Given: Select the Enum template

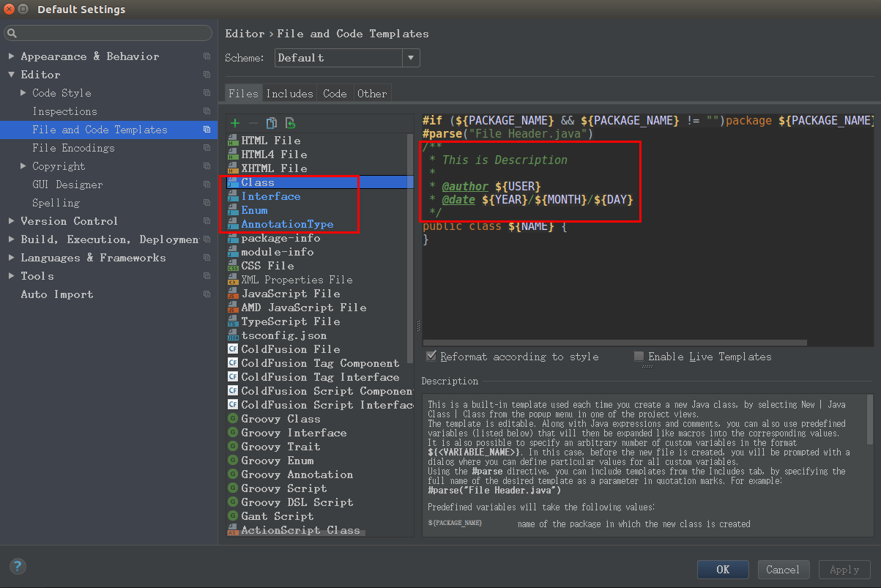Looking at the screenshot, I should click(x=255, y=210).
